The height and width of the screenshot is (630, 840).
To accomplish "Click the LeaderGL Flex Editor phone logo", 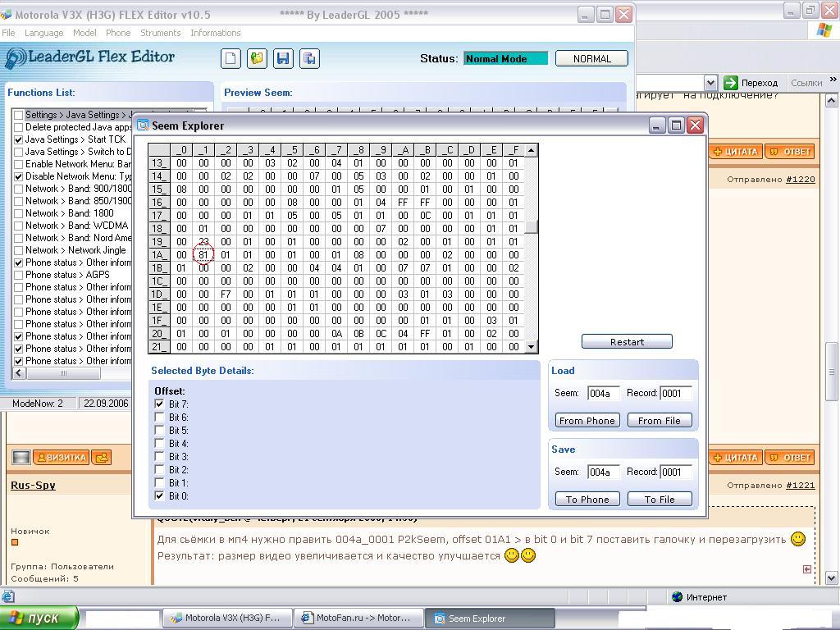I will point(15,58).
